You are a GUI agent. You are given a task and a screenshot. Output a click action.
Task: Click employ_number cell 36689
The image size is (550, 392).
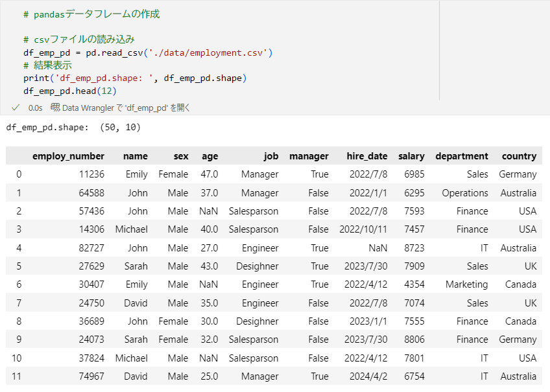click(91, 321)
